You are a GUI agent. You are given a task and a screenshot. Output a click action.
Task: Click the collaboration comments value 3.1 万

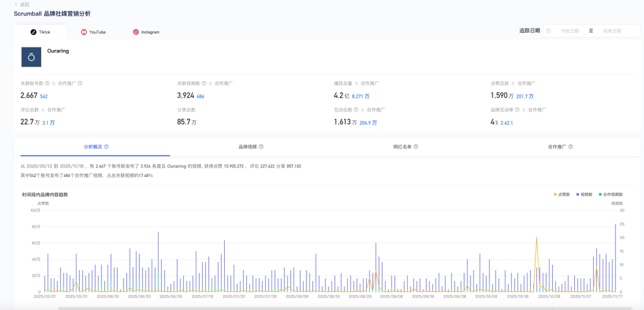tap(48, 123)
